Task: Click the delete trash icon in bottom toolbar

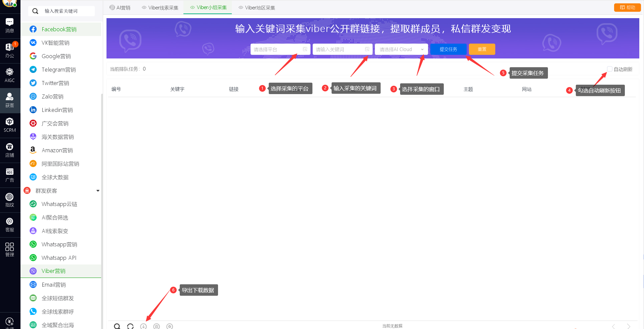Action: (x=157, y=326)
